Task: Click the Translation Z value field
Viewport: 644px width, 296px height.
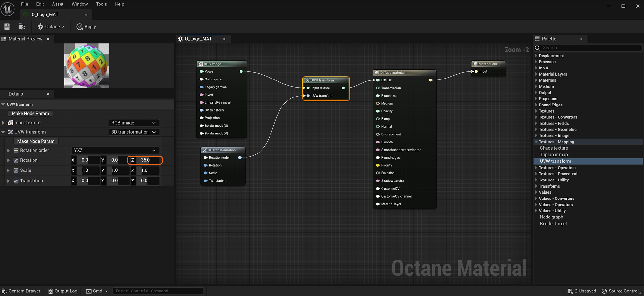Action: point(148,181)
